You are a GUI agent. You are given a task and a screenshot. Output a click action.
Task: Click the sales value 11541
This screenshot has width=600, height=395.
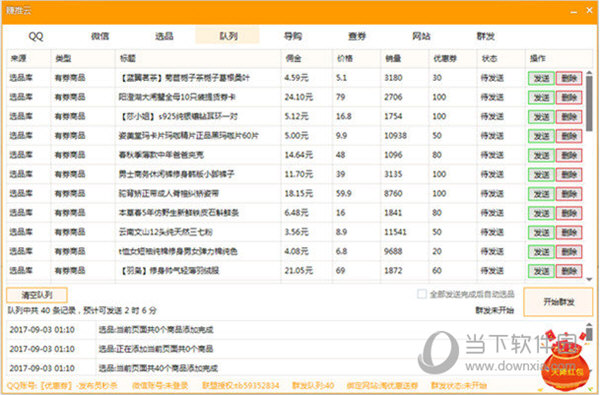click(395, 232)
